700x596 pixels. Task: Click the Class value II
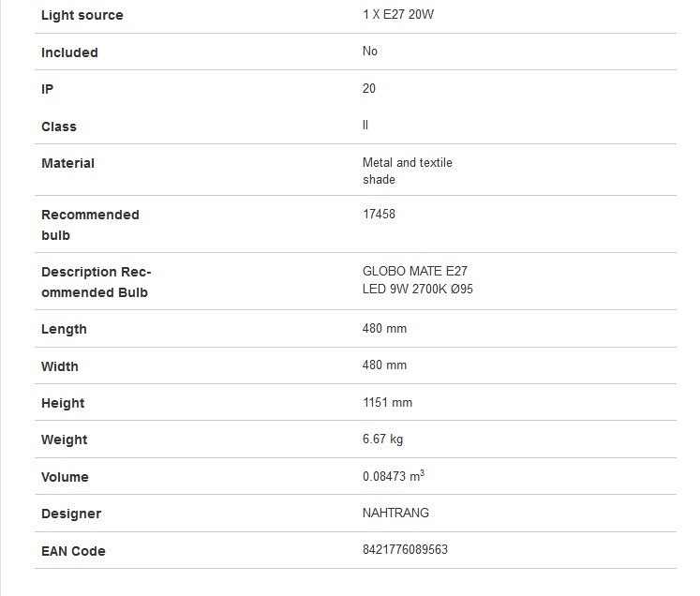point(365,125)
